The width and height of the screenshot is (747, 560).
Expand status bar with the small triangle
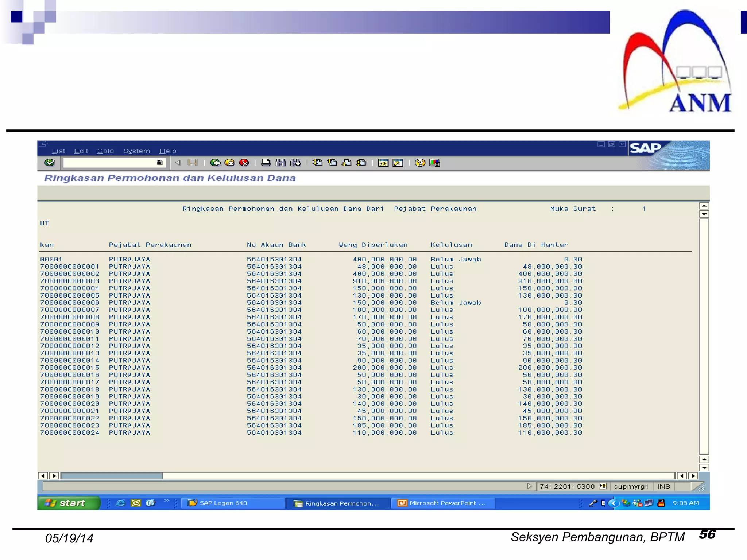(x=529, y=486)
